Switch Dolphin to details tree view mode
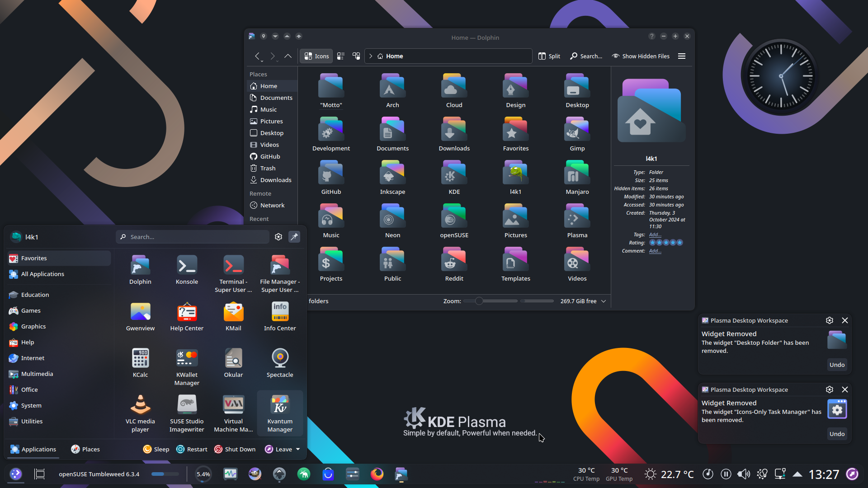Image resolution: width=868 pixels, height=488 pixels. (356, 56)
